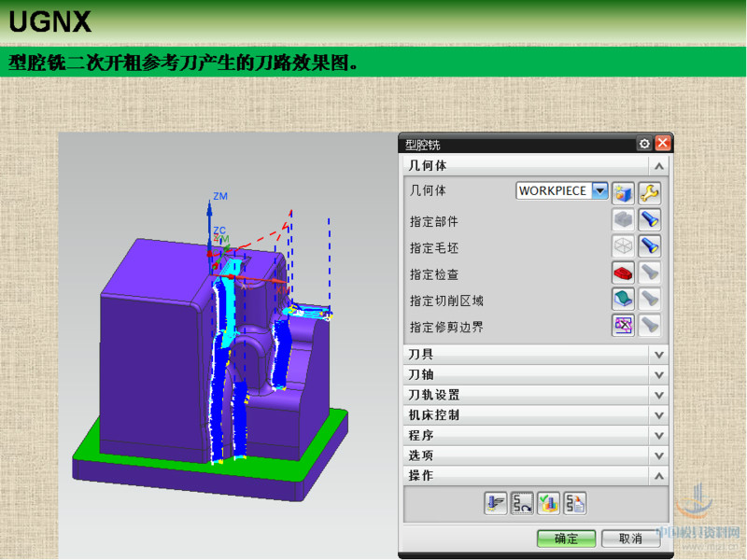This screenshot has height=560, width=747.
Task: Click the Replay tool path icon
Action: pos(522,503)
